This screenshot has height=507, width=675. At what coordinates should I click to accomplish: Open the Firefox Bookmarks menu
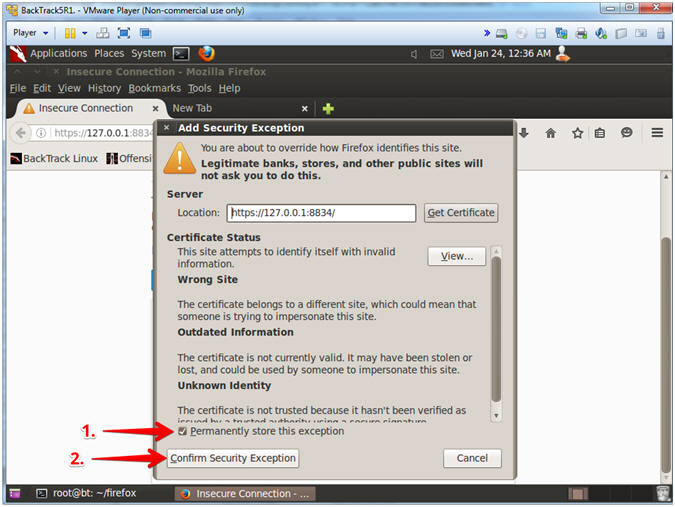[x=155, y=88]
